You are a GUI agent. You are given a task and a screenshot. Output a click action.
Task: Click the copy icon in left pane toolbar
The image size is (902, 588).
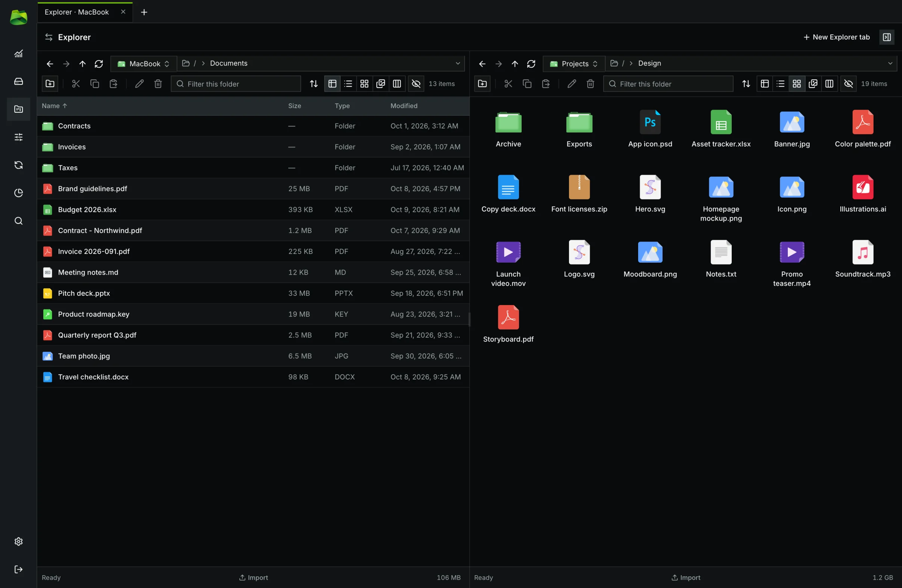click(x=95, y=84)
